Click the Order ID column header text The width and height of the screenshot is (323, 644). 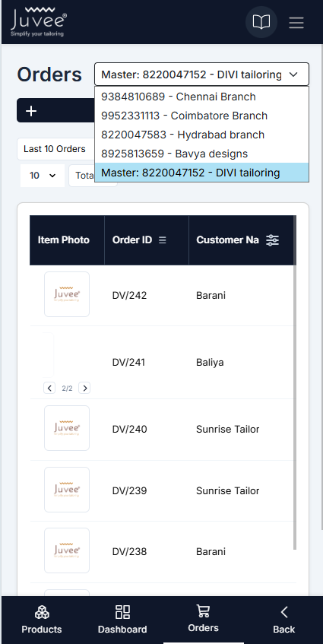[132, 240]
